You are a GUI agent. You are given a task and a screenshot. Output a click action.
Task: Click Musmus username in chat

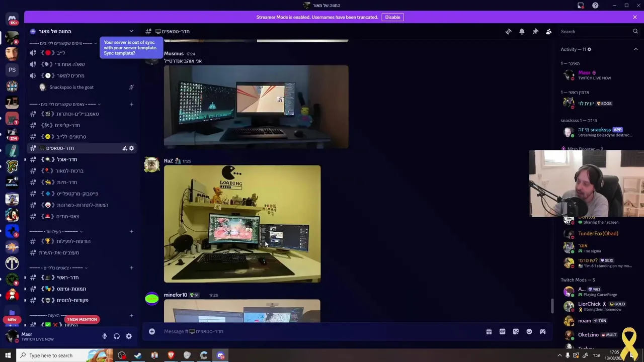(174, 53)
